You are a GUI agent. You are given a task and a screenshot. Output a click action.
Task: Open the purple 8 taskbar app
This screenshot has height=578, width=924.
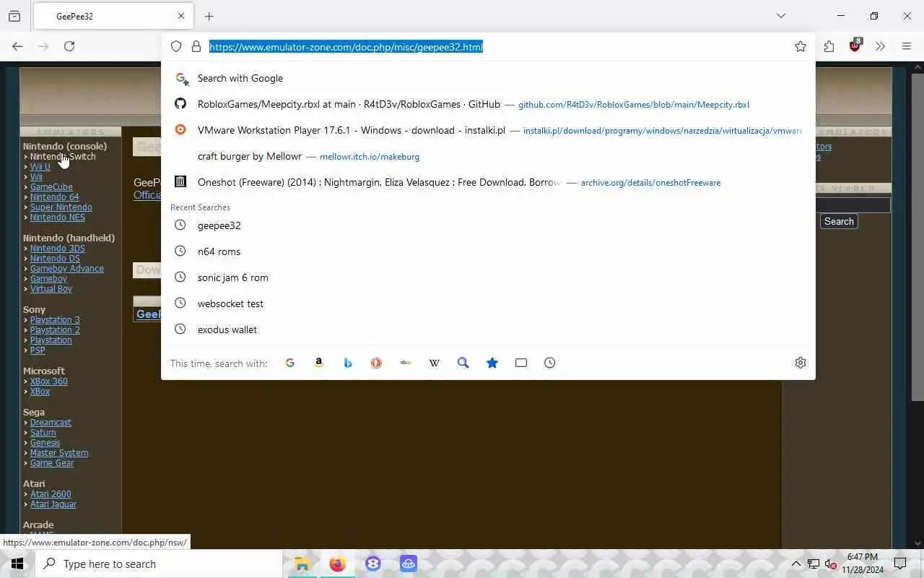tap(372, 564)
